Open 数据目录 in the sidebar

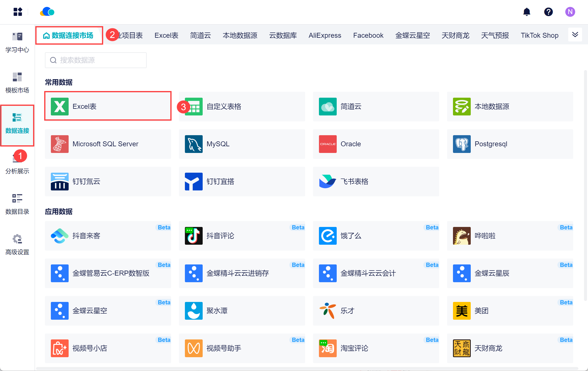click(x=17, y=204)
